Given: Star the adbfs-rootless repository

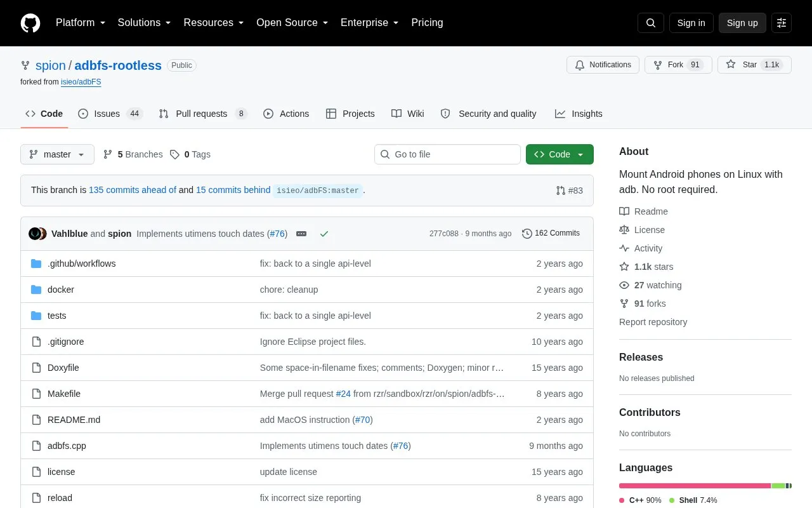Looking at the screenshot, I should pyautogui.click(x=754, y=65).
